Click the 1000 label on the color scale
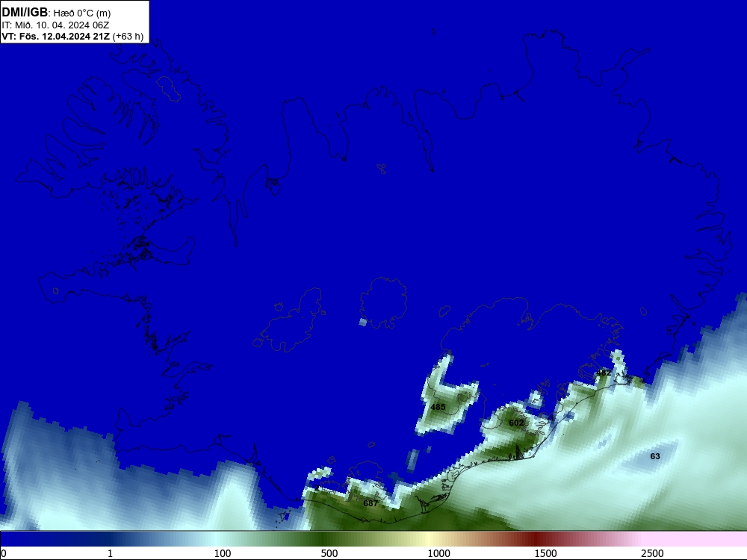The image size is (747, 560). 438,553
